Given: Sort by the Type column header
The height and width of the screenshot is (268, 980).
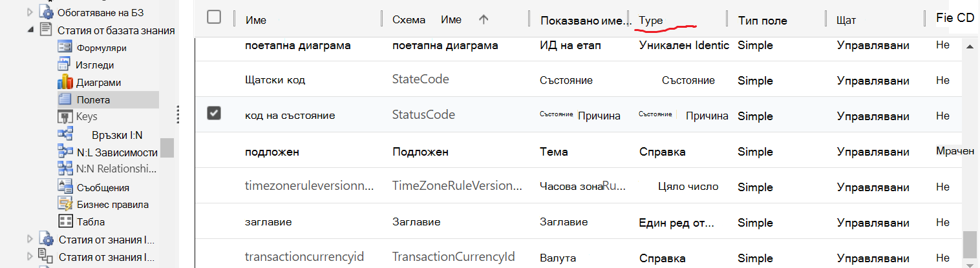Looking at the screenshot, I should pos(651,21).
